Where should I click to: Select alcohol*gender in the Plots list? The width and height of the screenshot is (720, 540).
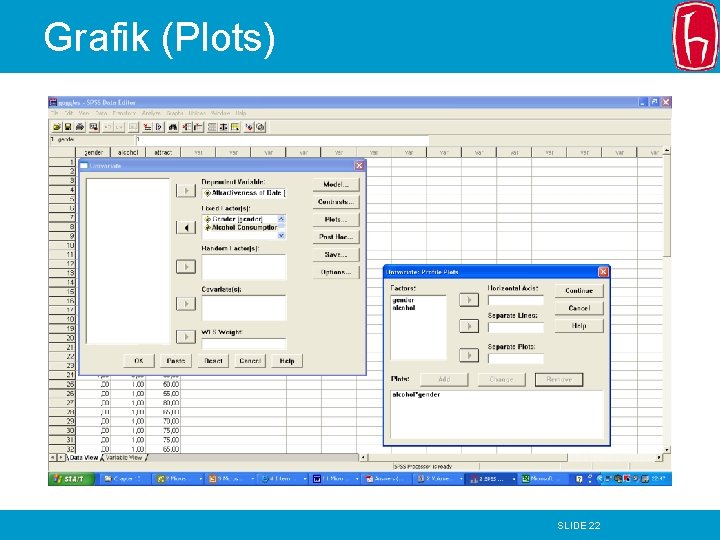pos(416,394)
